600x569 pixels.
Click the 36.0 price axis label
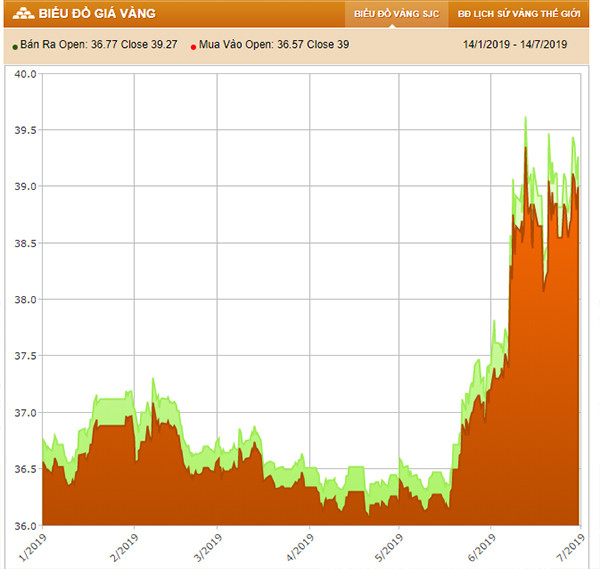point(24,525)
